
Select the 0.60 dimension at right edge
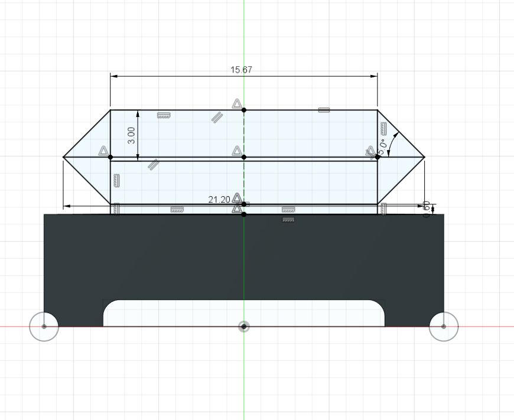coord(427,209)
